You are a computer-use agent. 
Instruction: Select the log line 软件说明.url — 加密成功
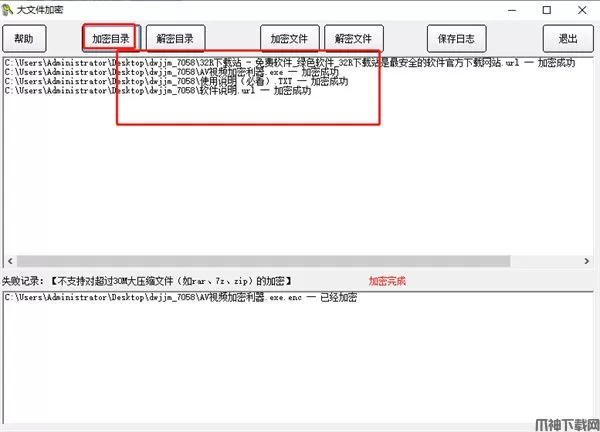(158, 91)
